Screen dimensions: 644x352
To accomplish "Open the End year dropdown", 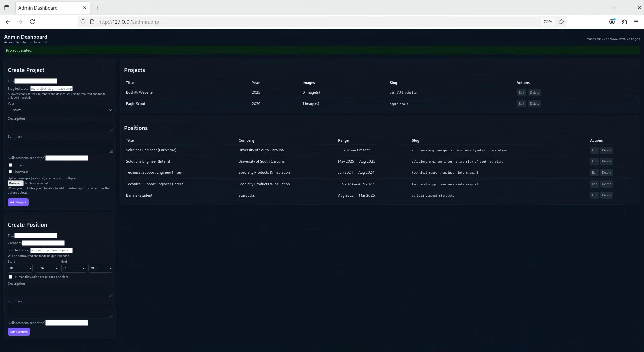I will (x=100, y=268).
